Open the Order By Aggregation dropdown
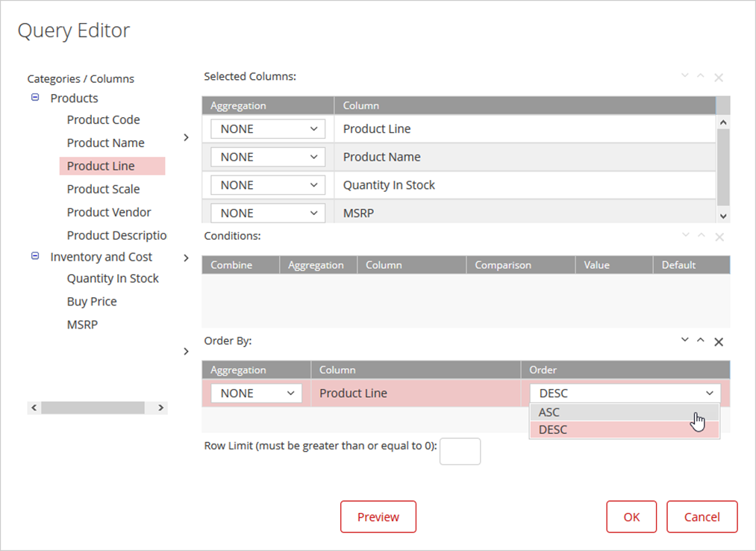The width and height of the screenshot is (756, 551). pos(256,393)
